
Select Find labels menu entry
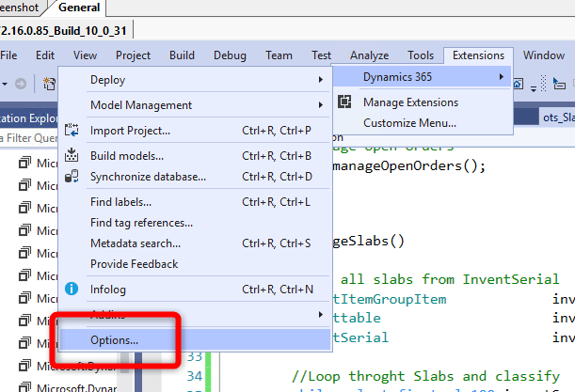120,202
